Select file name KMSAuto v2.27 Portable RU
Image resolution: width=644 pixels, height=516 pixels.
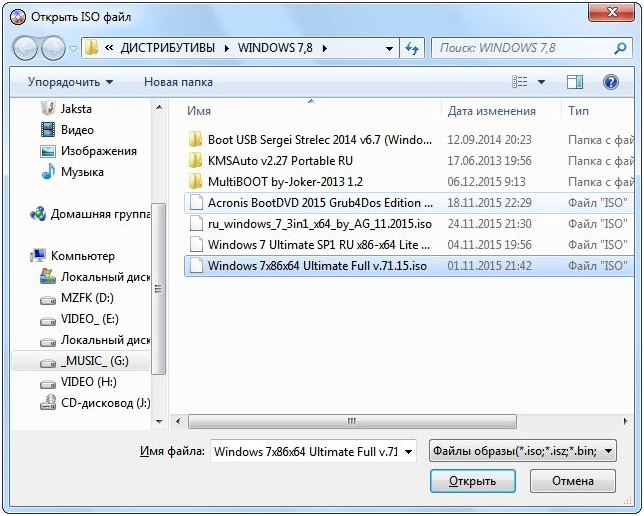click(x=280, y=161)
